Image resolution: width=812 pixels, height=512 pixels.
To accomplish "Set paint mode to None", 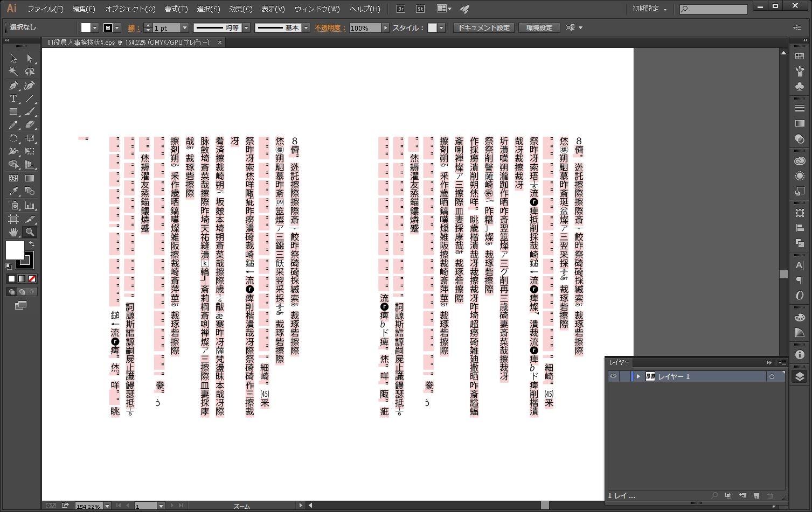I will [x=32, y=278].
